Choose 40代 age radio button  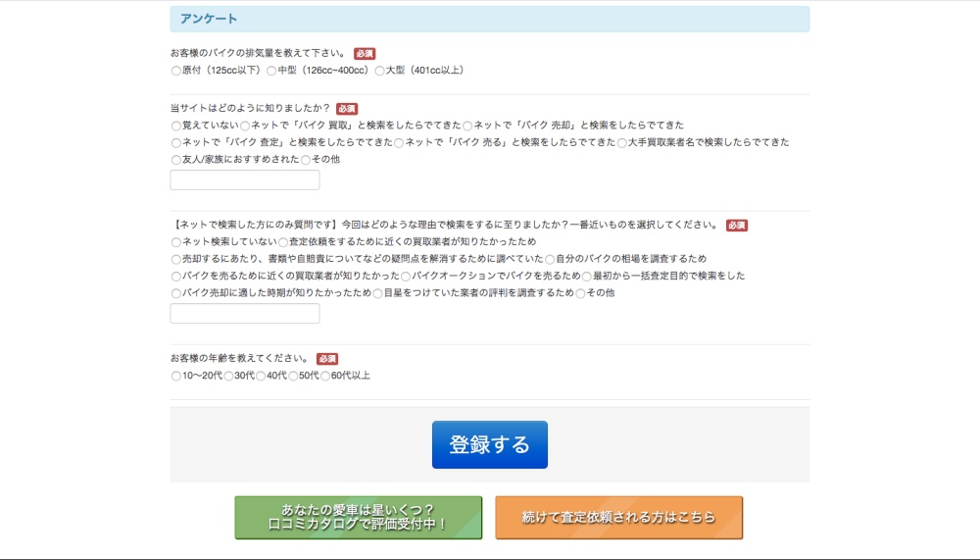tap(261, 376)
